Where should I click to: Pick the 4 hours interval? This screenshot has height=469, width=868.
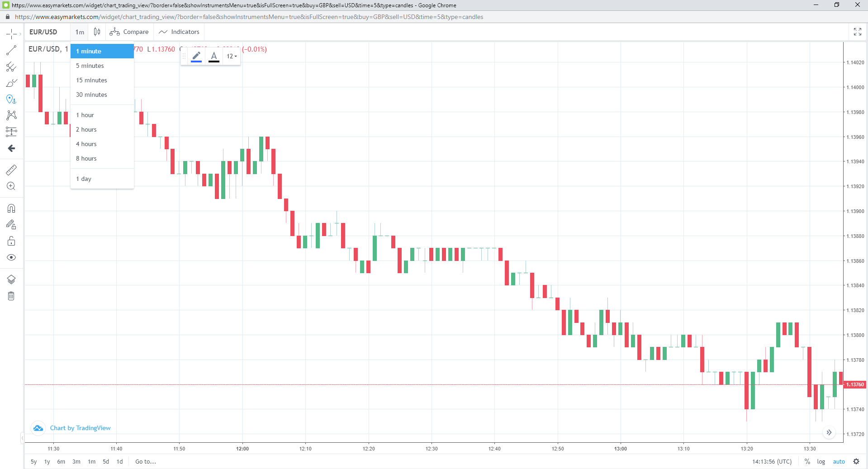tap(102, 144)
